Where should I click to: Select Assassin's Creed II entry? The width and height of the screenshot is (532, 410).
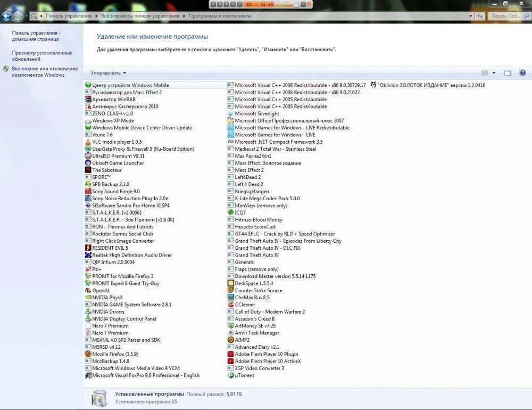251,318
